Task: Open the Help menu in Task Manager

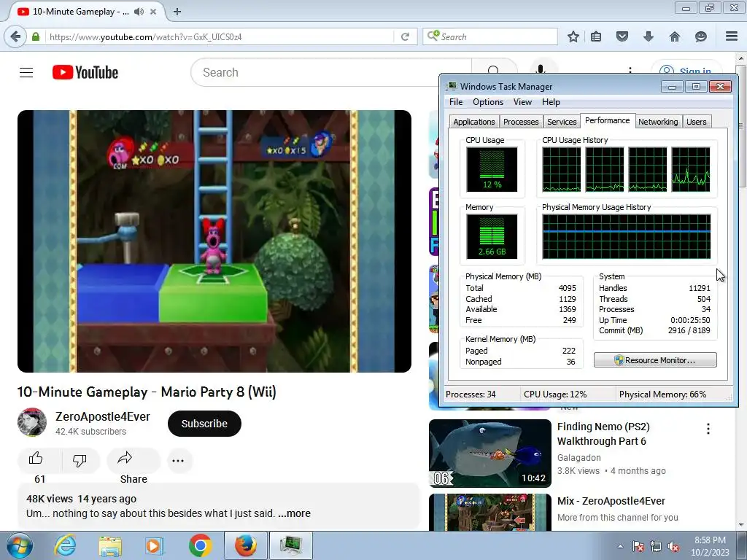Action: click(551, 102)
